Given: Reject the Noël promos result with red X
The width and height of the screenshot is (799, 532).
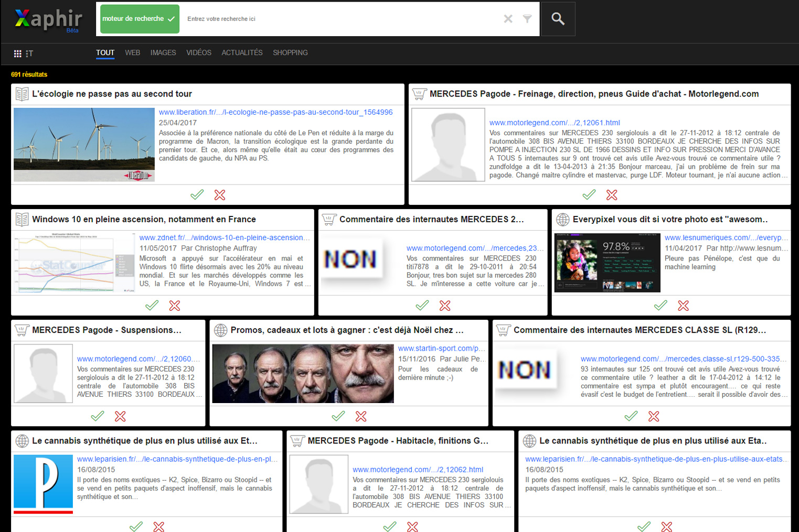Looking at the screenshot, I should (x=360, y=416).
